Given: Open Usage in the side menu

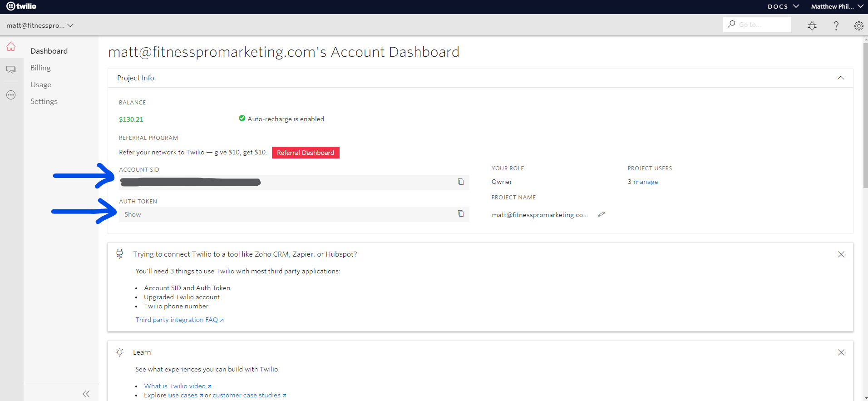Looking at the screenshot, I should point(41,84).
